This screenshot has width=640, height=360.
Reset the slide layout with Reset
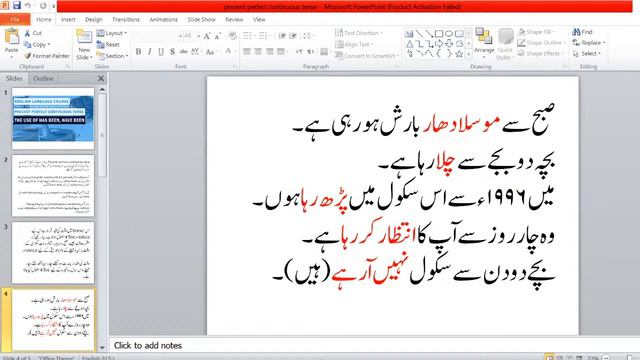pos(109,44)
